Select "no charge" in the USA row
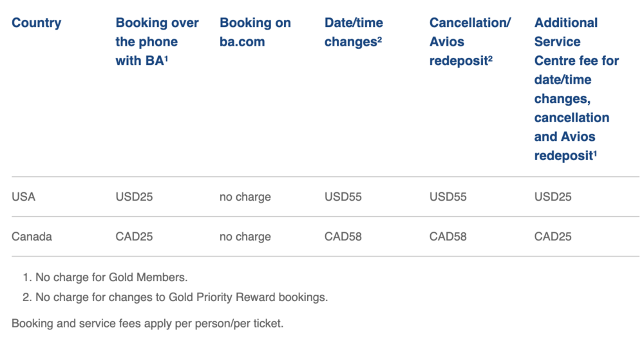This screenshot has width=644, height=339. pyautogui.click(x=245, y=197)
